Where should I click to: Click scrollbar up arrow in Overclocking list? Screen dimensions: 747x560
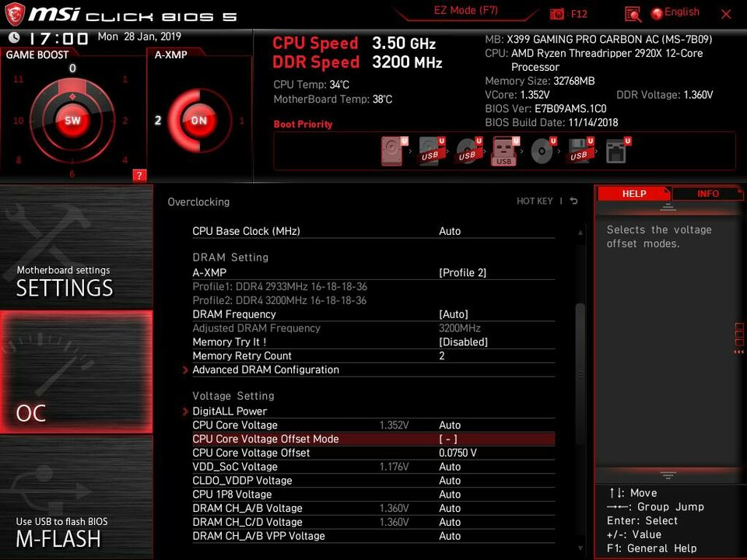(580, 233)
